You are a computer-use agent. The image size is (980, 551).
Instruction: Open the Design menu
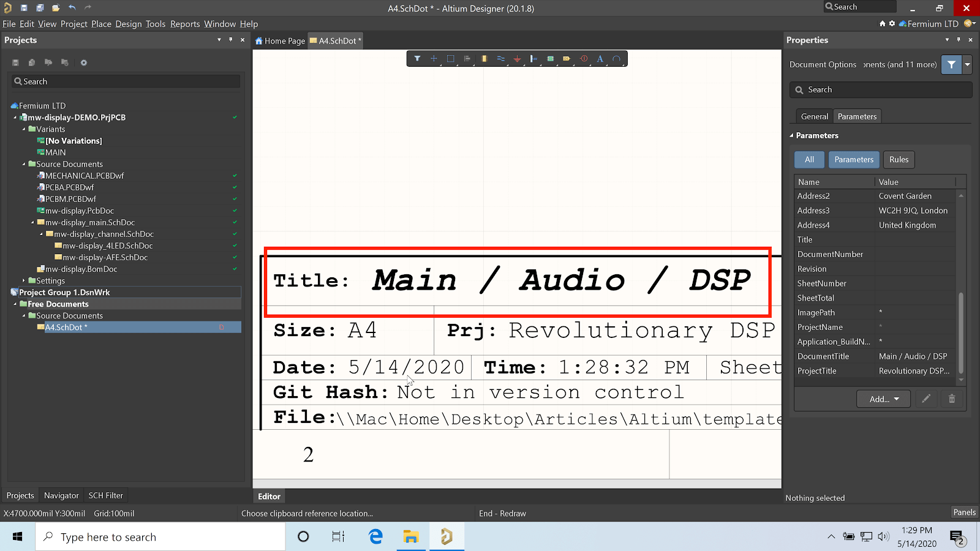tap(128, 24)
